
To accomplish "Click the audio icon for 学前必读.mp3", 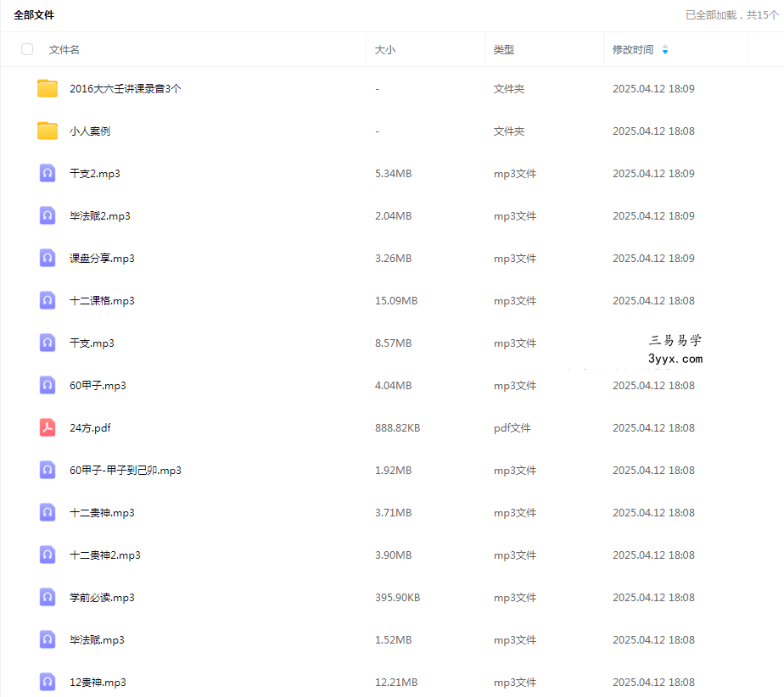I will [48, 598].
